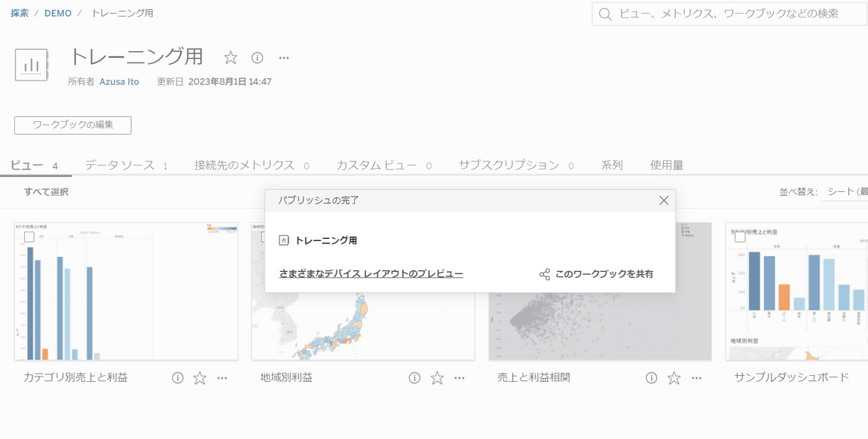The width and height of the screenshot is (868, 439).
Task: Go to DEMO project in the breadcrumb
Action: (x=58, y=14)
